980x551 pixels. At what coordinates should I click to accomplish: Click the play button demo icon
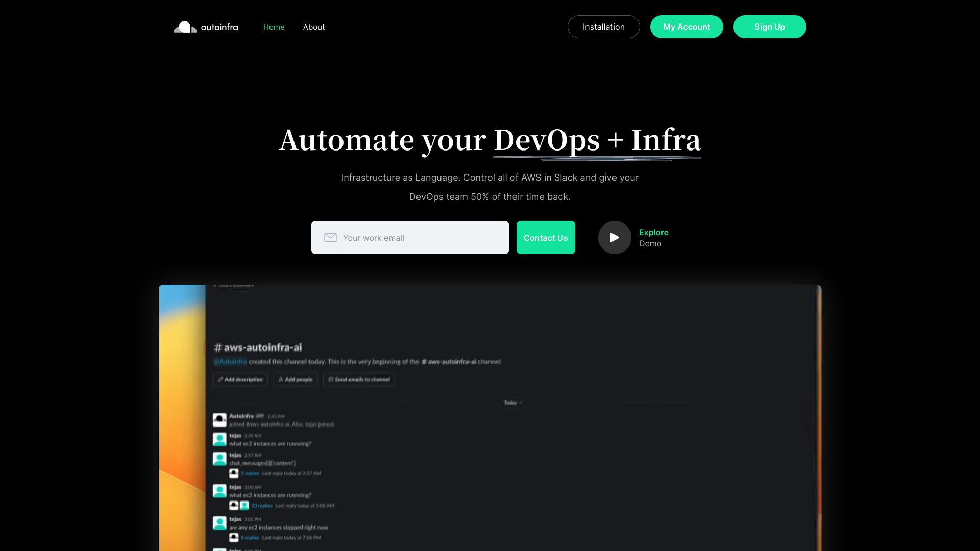(x=614, y=237)
